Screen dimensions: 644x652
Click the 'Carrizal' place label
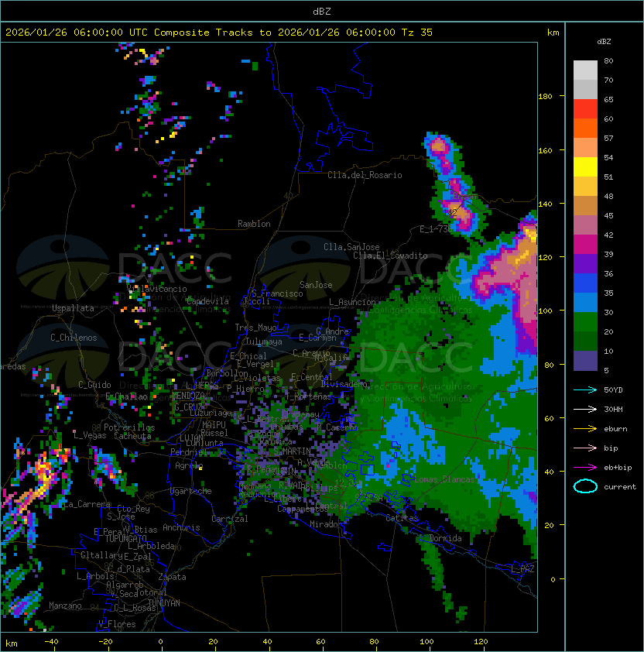point(229,519)
